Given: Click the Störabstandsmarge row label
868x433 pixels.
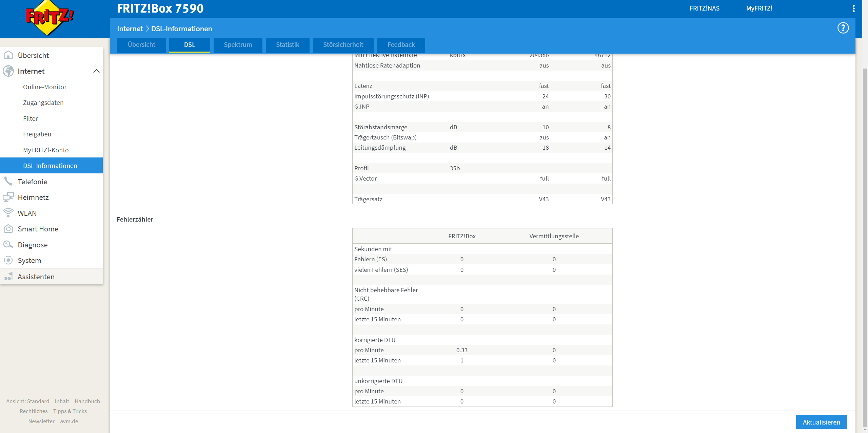Looking at the screenshot, I should click(x=381, y=127).
